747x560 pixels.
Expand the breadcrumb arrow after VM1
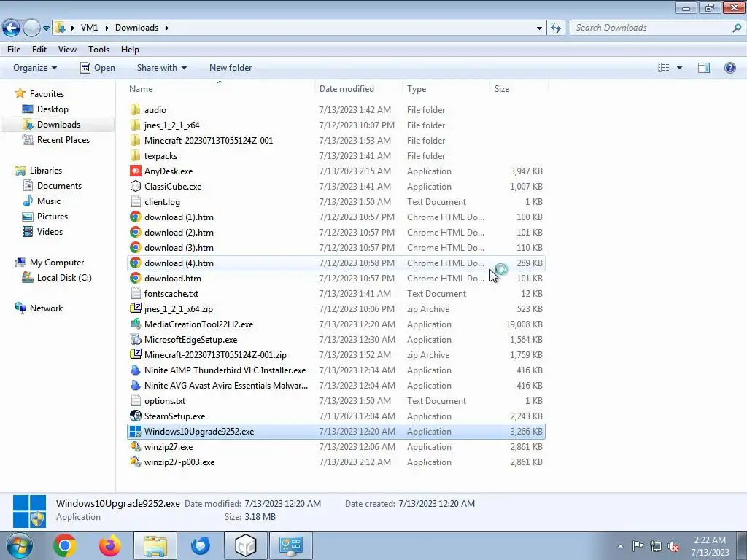tap(107, 28)
